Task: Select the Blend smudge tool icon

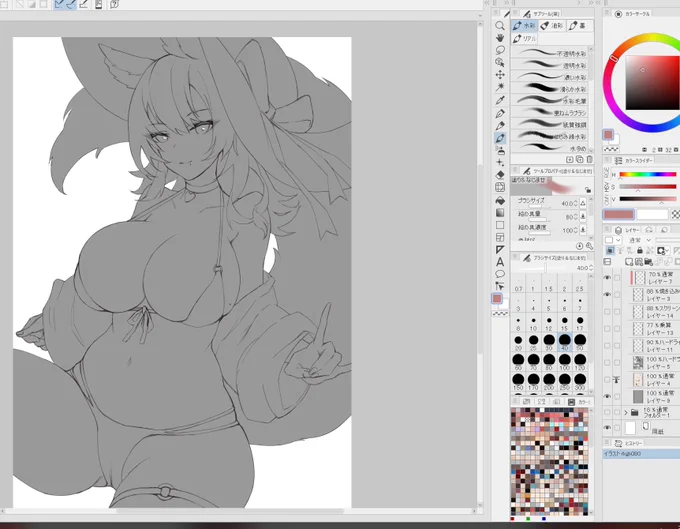Action: (x=500, y=187)
